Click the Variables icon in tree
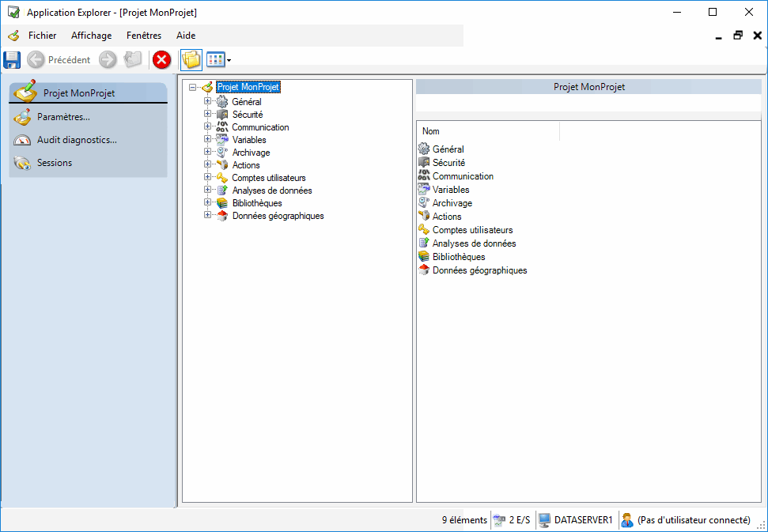 (x=222, y=139)
